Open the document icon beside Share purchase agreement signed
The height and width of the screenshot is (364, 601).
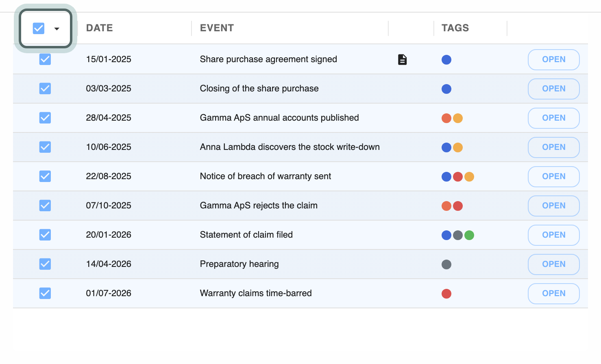pyautogui.click(x=402, y=59)
